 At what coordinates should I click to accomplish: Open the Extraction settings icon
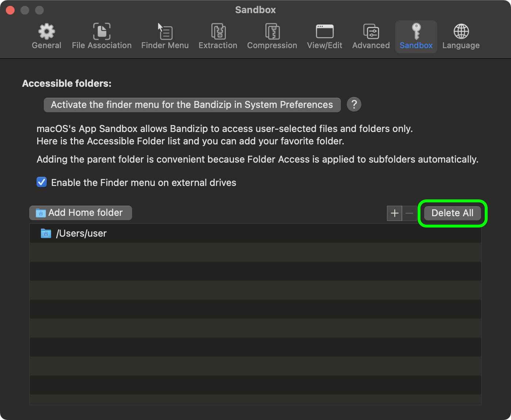(218, 32)
